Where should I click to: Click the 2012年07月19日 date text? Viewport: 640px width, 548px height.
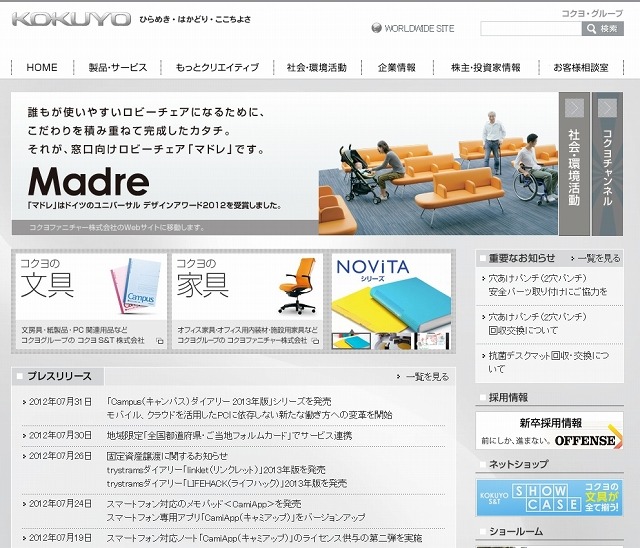60,538
